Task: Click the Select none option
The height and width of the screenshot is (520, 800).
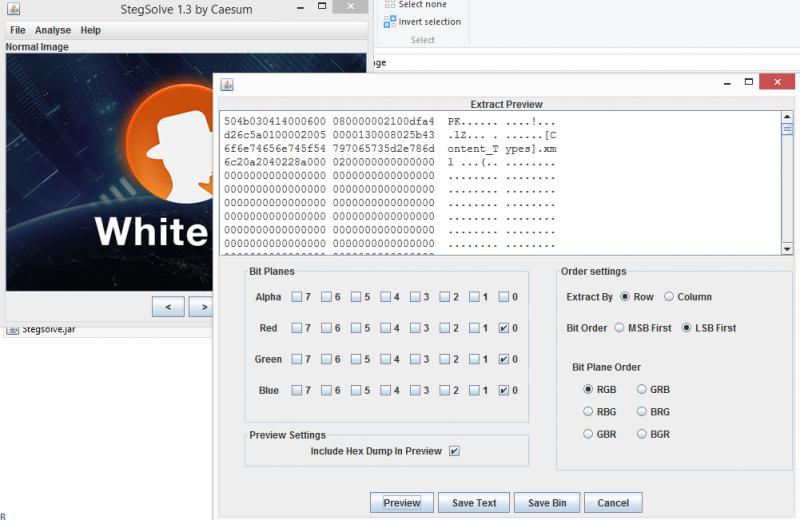Action: (422, 4)
